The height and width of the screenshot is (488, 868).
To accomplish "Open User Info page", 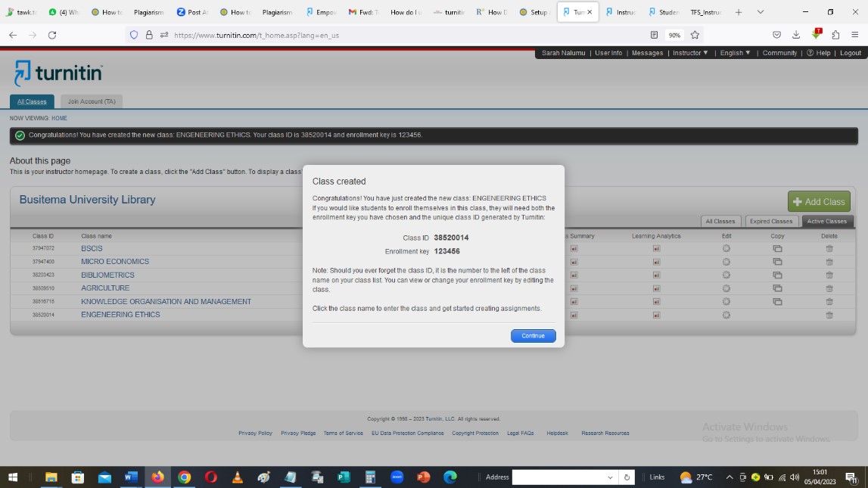I will (608, 53).
